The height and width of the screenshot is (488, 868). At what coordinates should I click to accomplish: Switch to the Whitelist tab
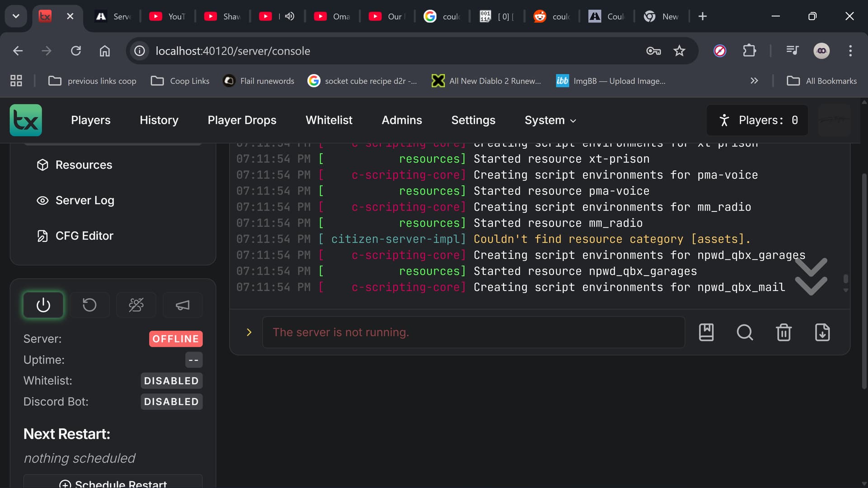click(x=329, y=120)
